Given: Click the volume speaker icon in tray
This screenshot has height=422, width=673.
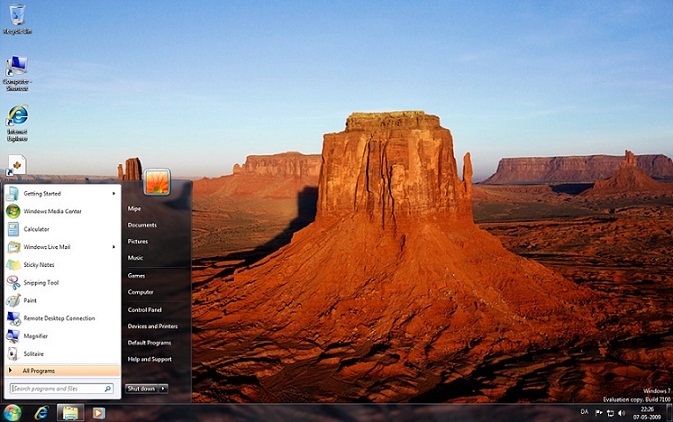Looking at the screenshot, I should click(621, 412).
